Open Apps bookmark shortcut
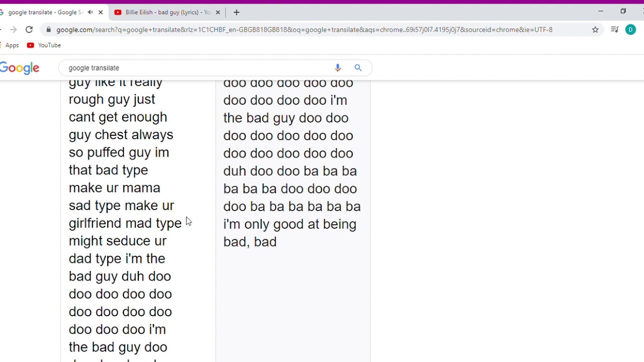This screenshot has width=644, height=362. (x=12, y=45)
